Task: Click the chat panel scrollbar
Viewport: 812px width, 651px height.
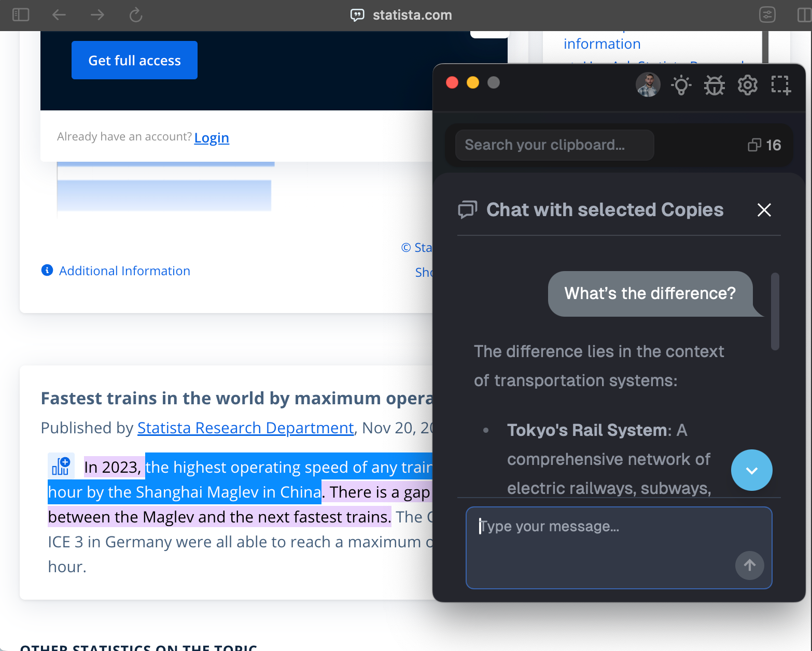Action: coord(775,312)
